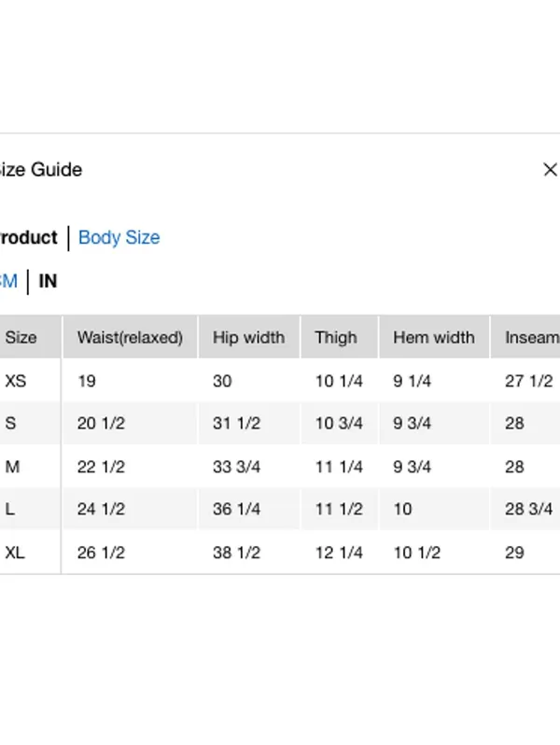Click the XS inseam value 27 1/2

[528, 381]
